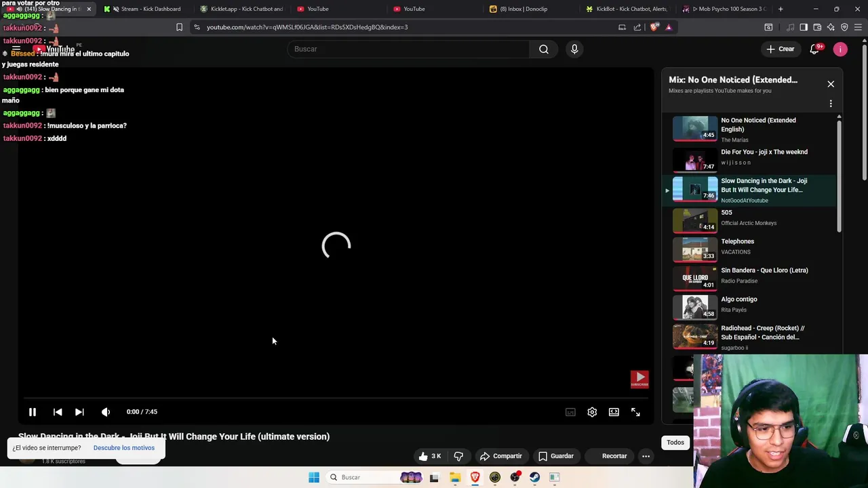Search with the magnifier button
This screenshot has width=868, height=488.
click(544, 49)
